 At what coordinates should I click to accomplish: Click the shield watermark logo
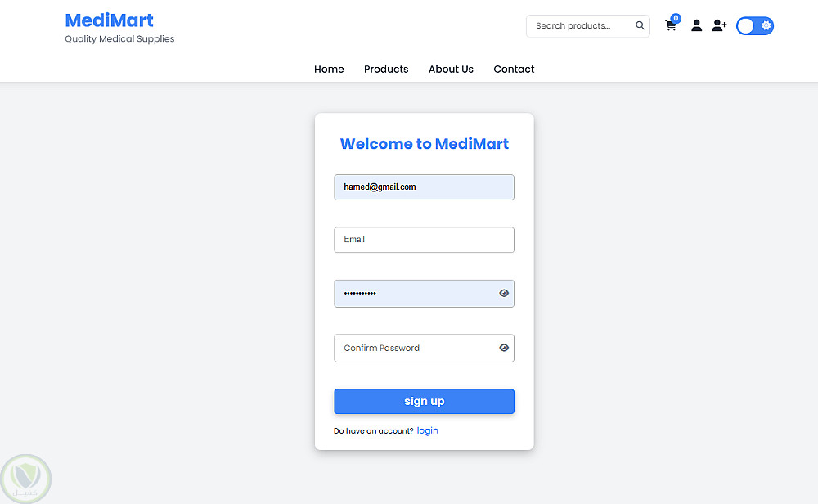pos(26,478)
